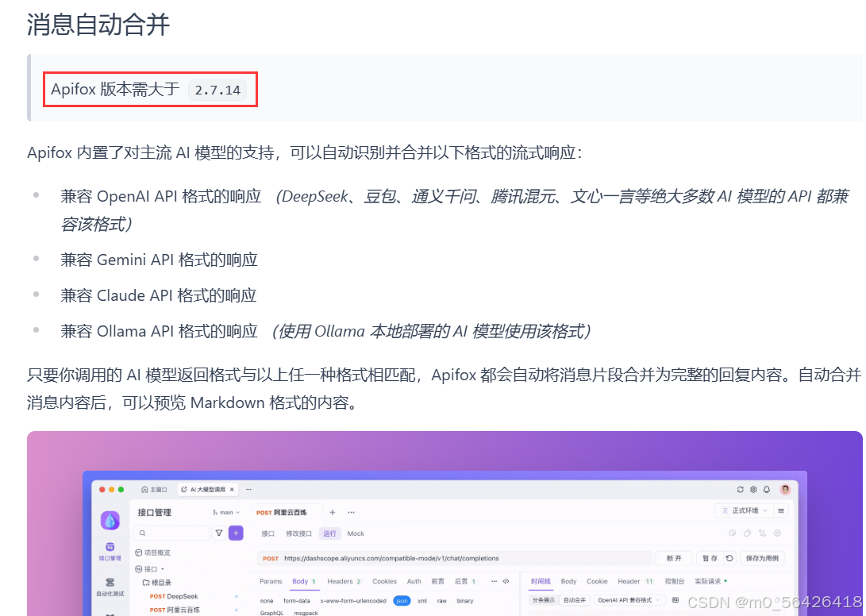Screen dimensions: 866x616
Task: Switch to the 修改接口 sub-tab
Action: (x=298, y=533)
